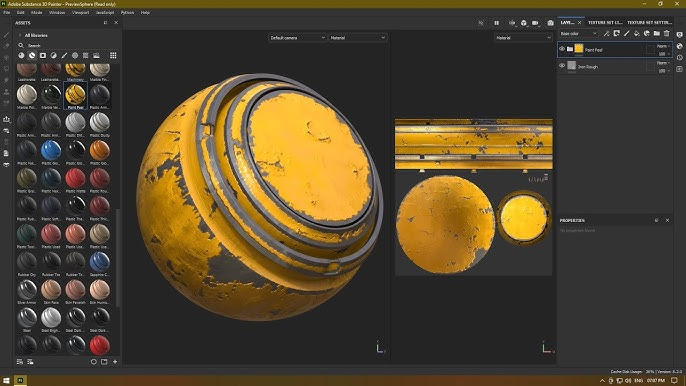Click the search magnifier icon in Assets
The image size is (686, 386).
pyautogui.click(x=21, y=45)
